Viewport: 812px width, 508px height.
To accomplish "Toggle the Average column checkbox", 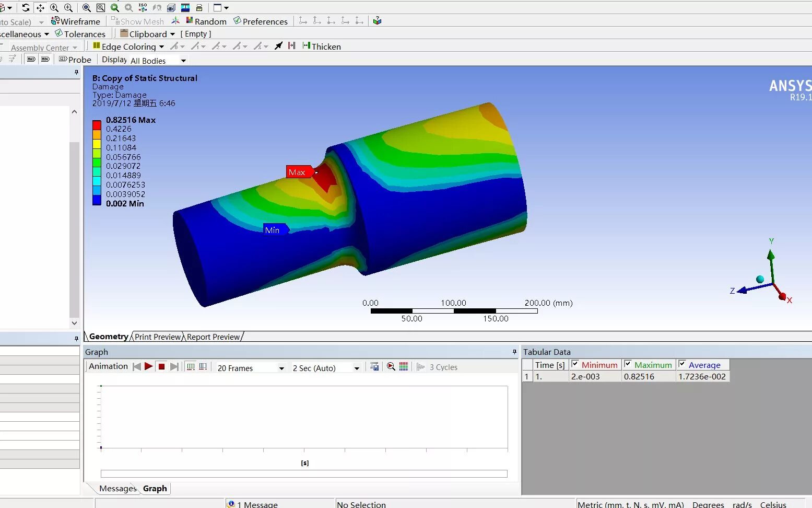I will (682, 364).
